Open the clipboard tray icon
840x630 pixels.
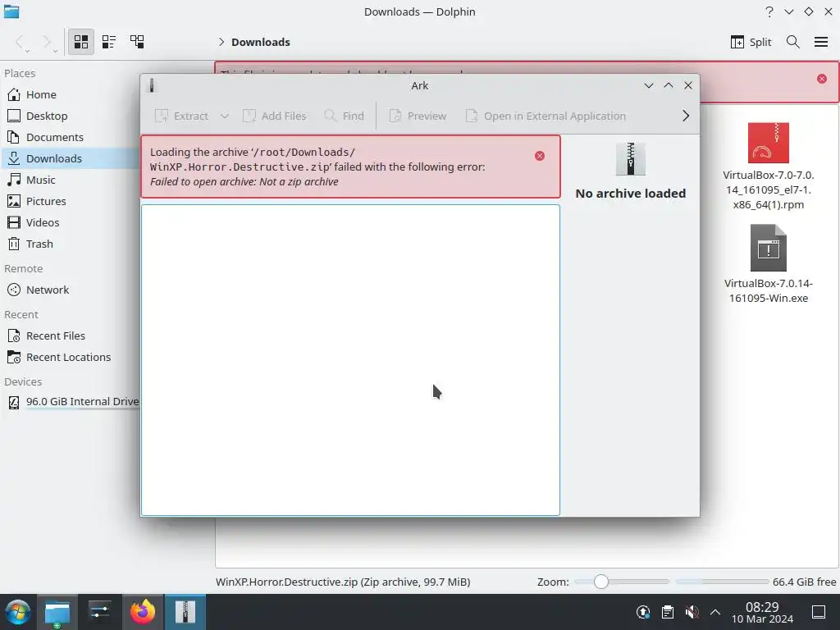point(668,612)
